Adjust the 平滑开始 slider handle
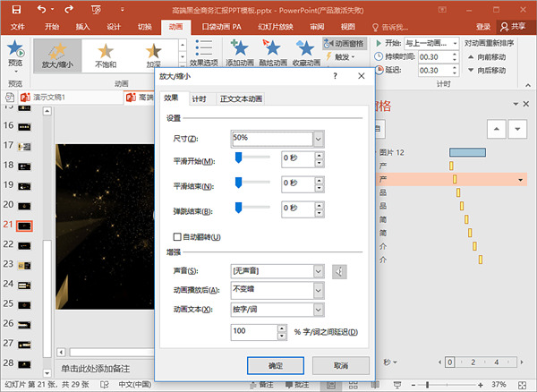The image size is (537, 392). click(238, 158)
